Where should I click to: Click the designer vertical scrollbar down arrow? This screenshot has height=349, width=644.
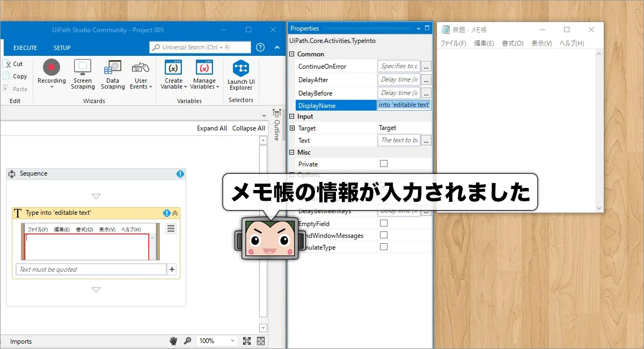click(263, 328)
